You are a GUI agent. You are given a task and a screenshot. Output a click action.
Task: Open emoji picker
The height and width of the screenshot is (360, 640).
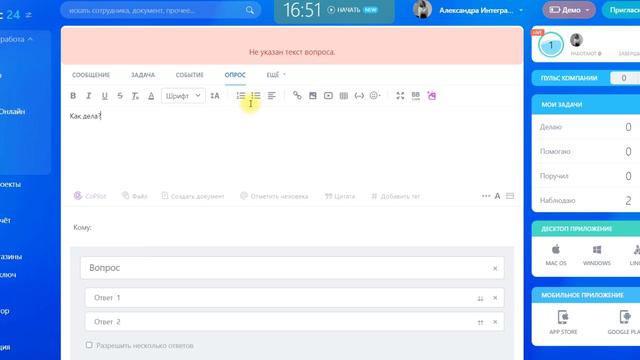pyautogui.click(x=375, y=96)
